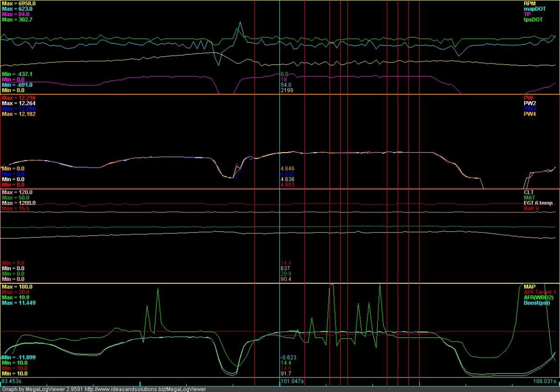560x392 pixels.
Task: Click the Max = 180.0 MAP readout
Action: pos(17,287)
